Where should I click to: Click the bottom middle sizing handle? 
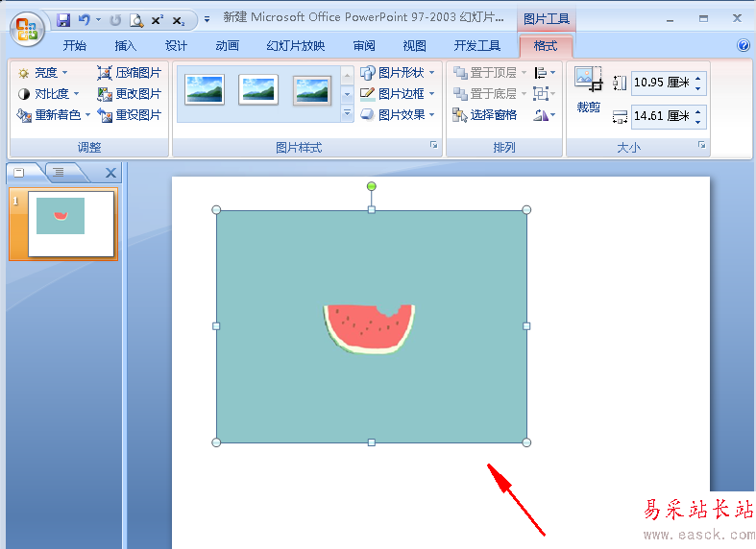pos(371,442)
